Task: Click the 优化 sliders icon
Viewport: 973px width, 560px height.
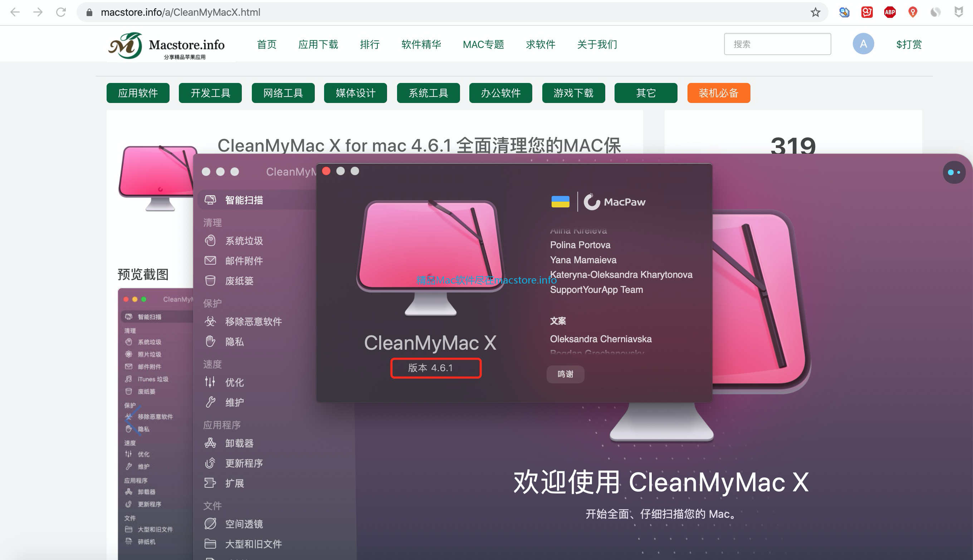Action: tap(210, 382)
